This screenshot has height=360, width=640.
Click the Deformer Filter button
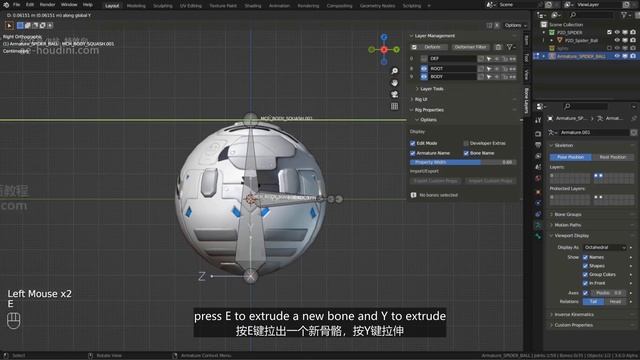[x=471, y=47]
